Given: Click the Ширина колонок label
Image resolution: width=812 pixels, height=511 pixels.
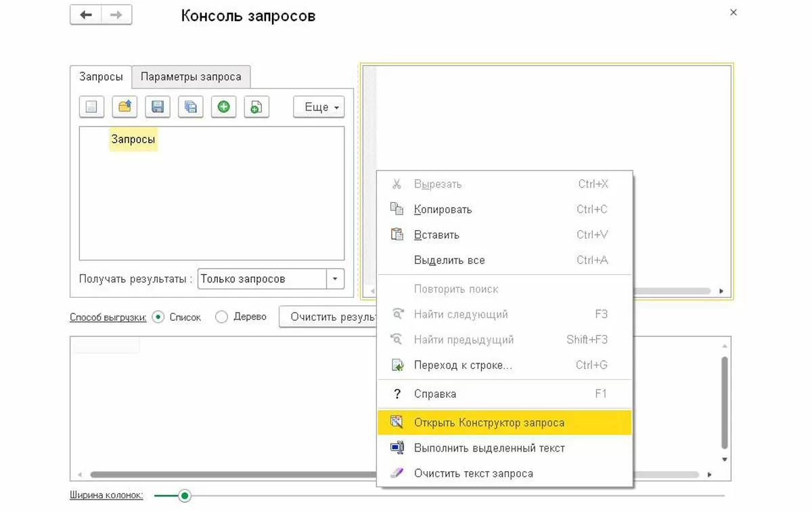Looking at the screenshot, I should click(106, 495).
